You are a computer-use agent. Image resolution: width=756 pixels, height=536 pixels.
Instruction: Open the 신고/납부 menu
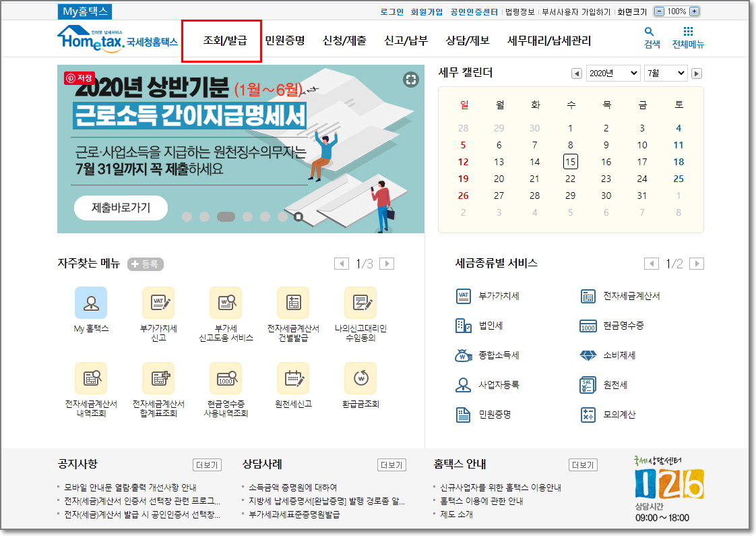[406, 40]
